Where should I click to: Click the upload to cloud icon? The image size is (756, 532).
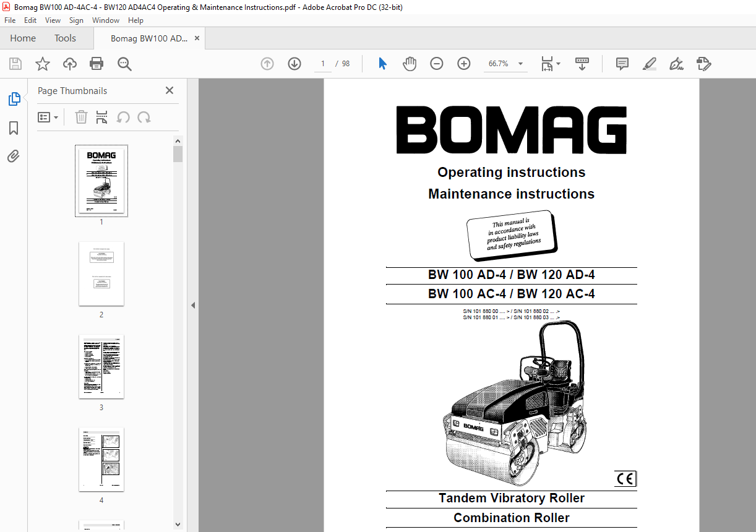70,64
